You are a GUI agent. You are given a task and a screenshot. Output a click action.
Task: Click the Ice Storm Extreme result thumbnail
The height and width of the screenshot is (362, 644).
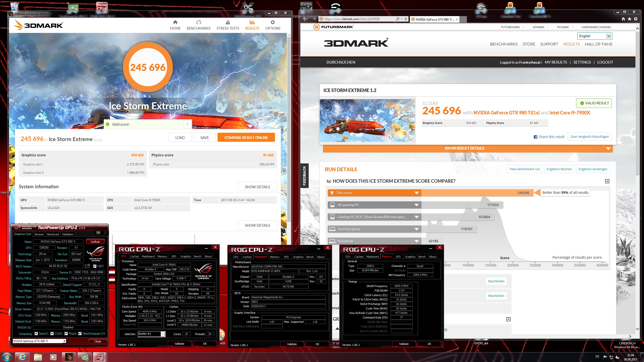[367, 120]
